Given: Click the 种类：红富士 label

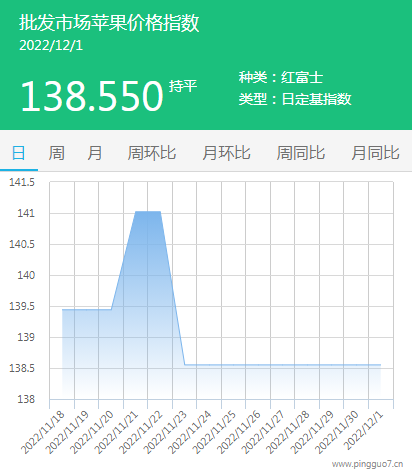Looking at the screenshot, I should click(281, 77).
